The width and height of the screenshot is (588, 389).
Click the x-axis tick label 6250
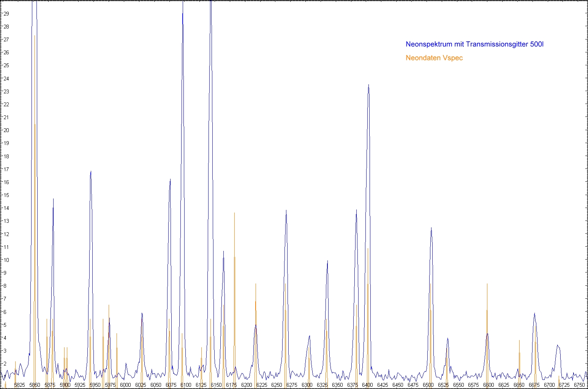coord(277,385)
